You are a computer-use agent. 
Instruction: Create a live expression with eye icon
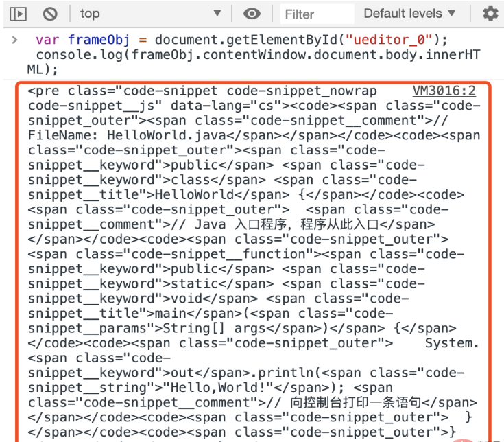click(x=252, y=13)
